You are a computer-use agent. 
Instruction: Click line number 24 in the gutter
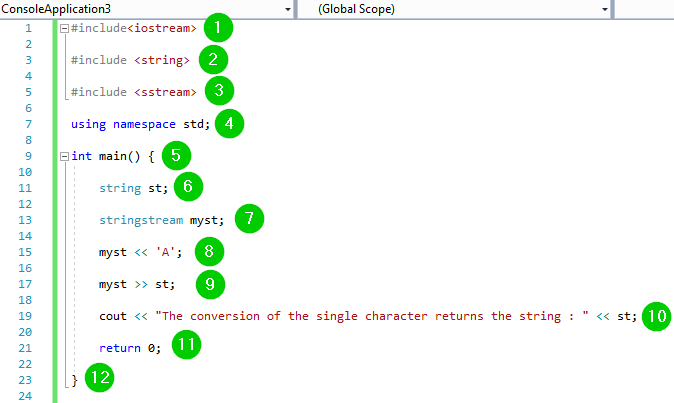point(26,396)
